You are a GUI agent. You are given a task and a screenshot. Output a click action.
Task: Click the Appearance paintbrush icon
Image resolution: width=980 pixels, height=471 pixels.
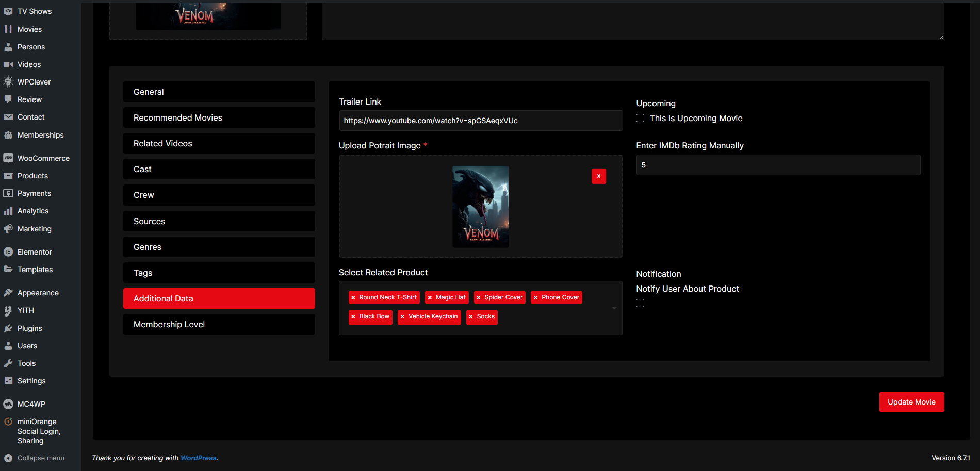(8, 293)
